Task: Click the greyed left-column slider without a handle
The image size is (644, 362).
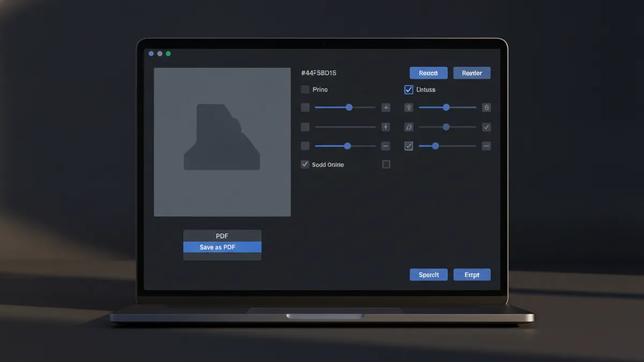Action: coord(345,127)
